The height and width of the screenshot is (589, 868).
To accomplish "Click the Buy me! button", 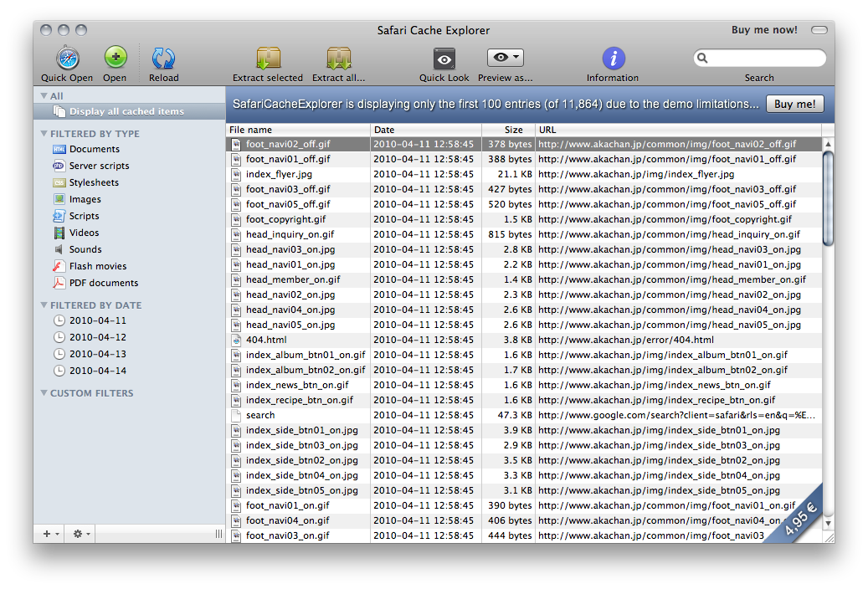I will click(x=795, y=104).
